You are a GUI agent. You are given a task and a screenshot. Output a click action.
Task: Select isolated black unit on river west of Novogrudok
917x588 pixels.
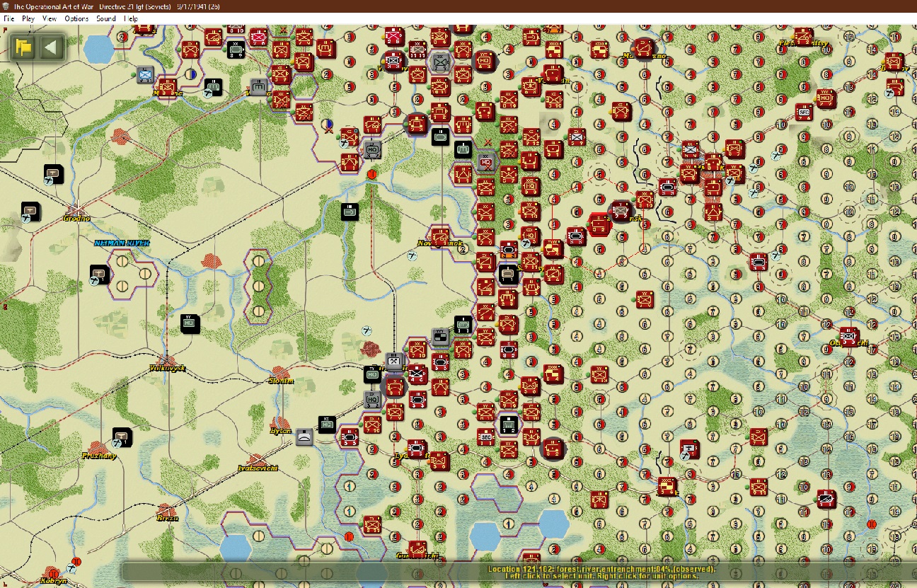pyautogui.click(x=350, y=211)
